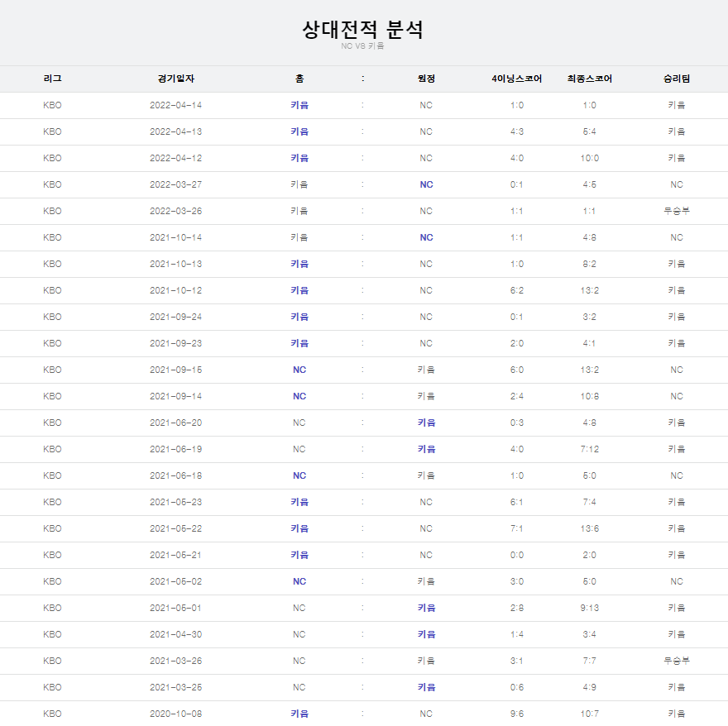This screenshot has width=728, height=726.
Task: Select the date 2021-06-19
Action: point(176,449)
